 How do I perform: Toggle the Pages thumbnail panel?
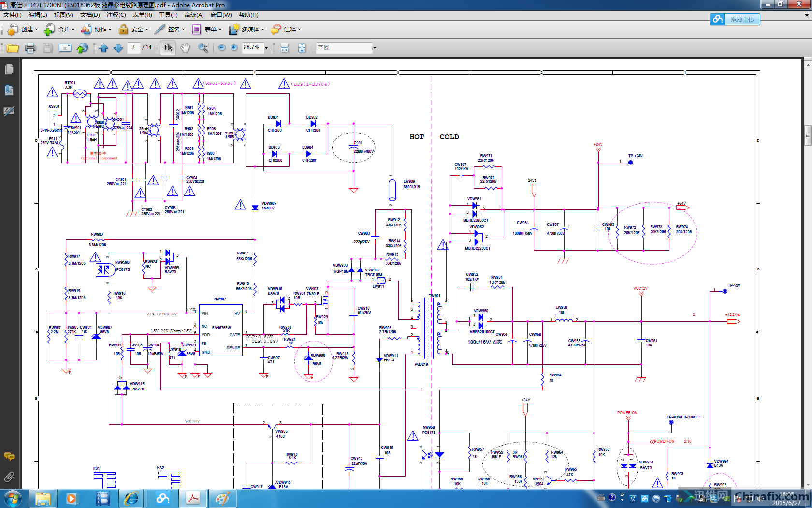(9, 70)
